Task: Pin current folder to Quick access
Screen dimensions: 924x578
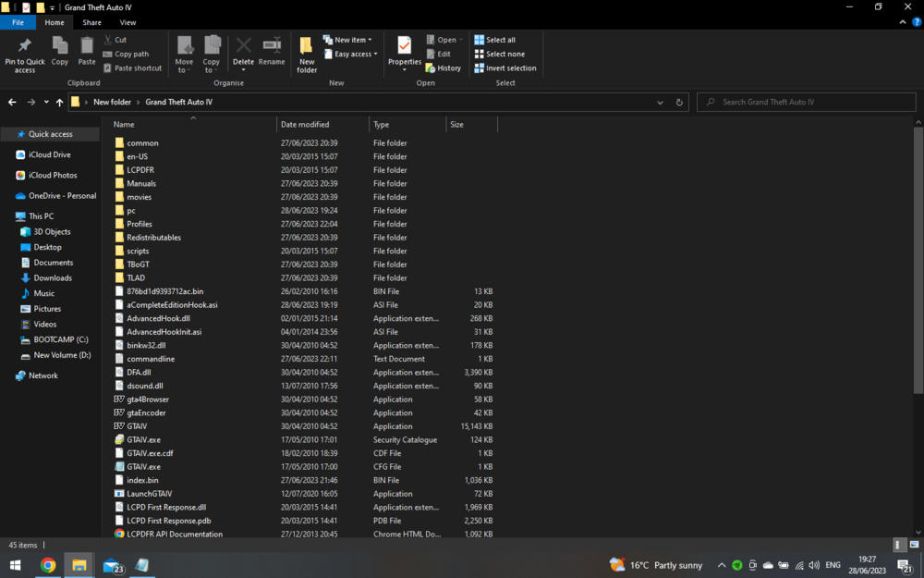Action: [24, 53]
